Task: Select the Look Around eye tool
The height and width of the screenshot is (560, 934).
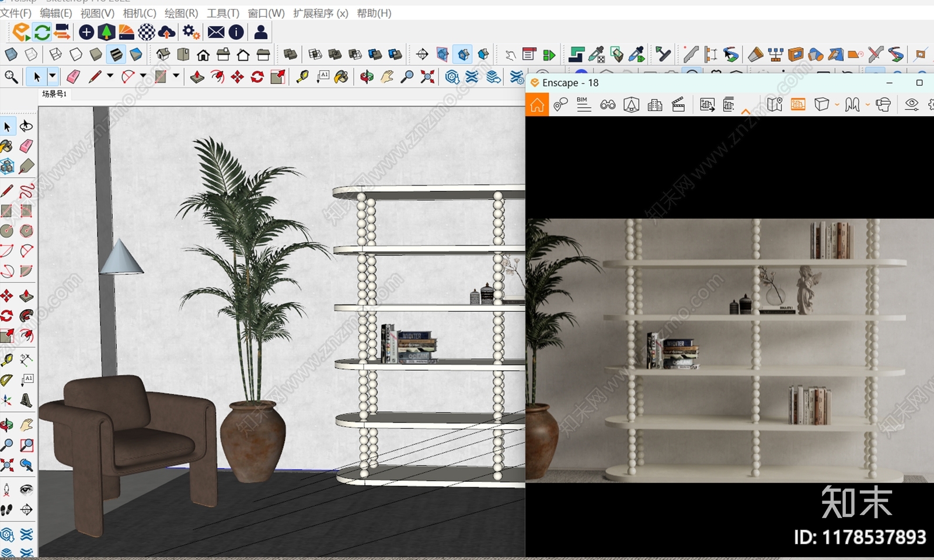Action: click(x=26, y=489)
